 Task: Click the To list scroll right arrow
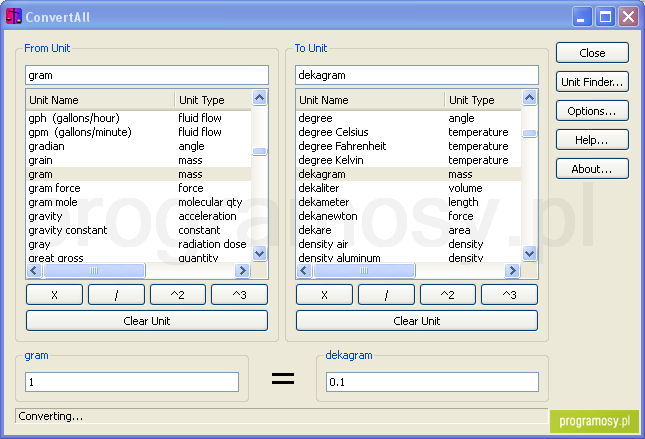[x=512, y=270]
